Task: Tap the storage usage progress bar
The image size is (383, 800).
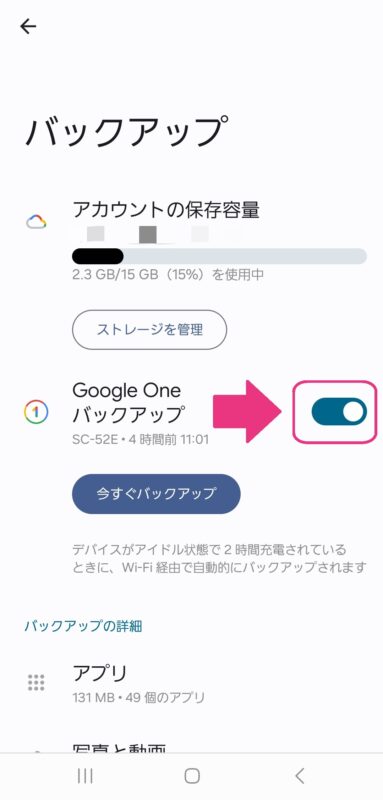Action: coord(219,256)
